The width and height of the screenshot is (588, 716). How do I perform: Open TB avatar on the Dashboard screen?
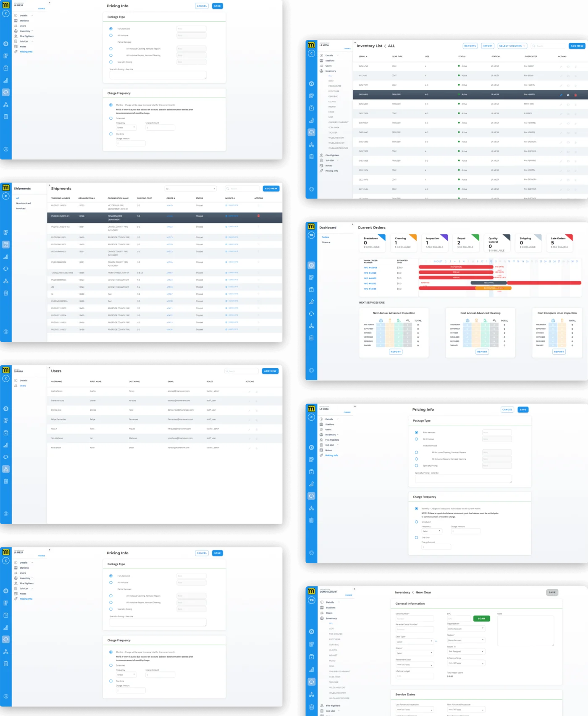311,235
